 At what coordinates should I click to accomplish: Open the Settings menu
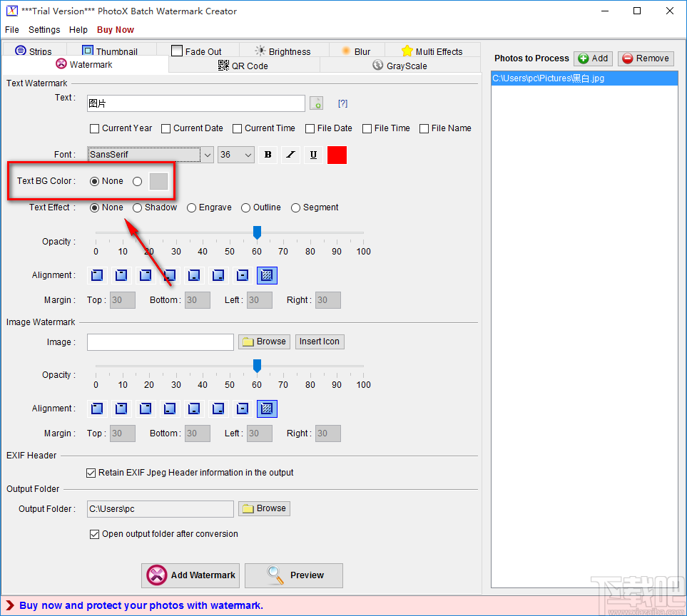pos(44,30)
